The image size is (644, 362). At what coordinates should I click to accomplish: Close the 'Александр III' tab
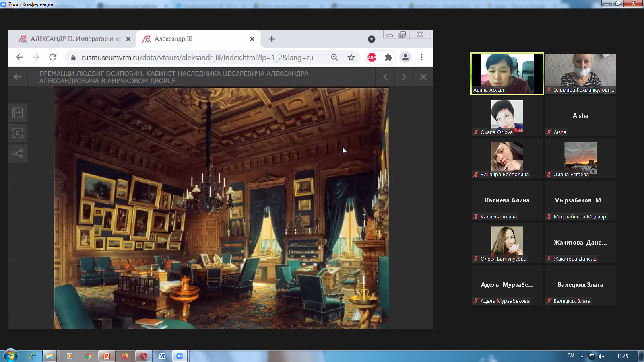coord(252,39)
